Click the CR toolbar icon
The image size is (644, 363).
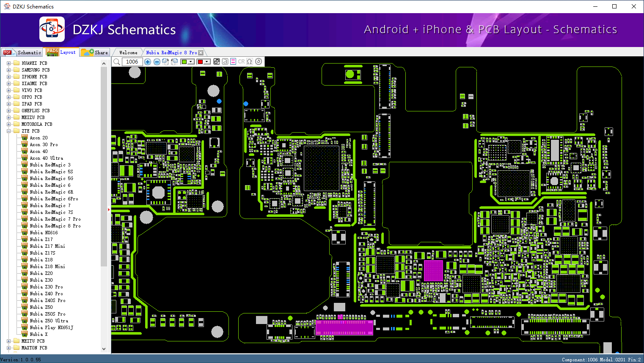242,62
